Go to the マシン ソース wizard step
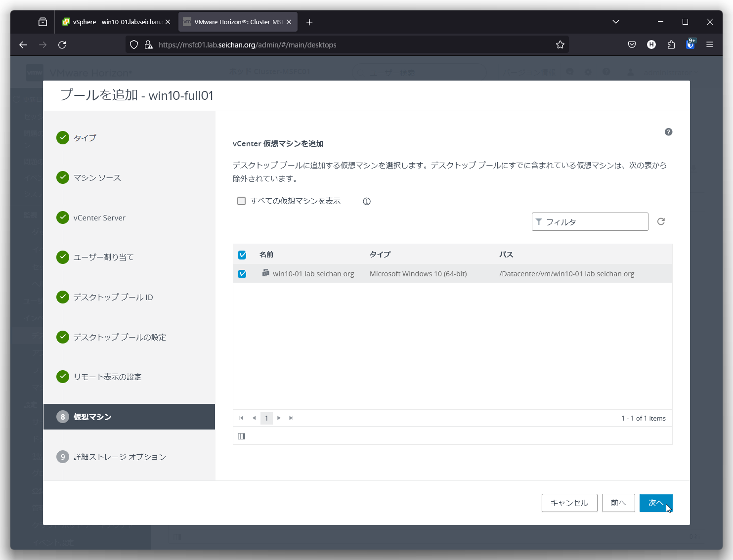Screen dimensions: 733x560 tap(89, 177)
